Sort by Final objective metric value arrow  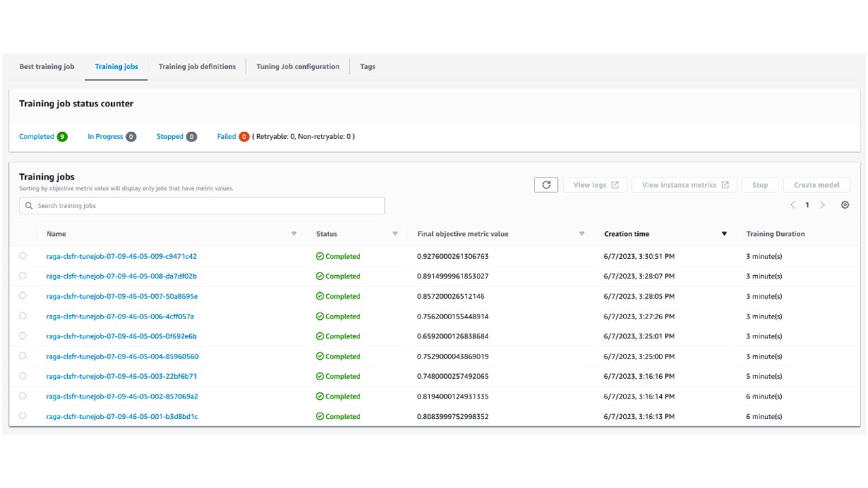pyautogui.click(x=581, y=234)
